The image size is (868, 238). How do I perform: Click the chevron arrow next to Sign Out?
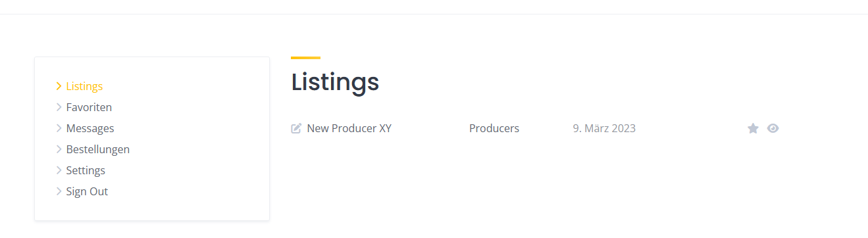(x=59, y=191)
